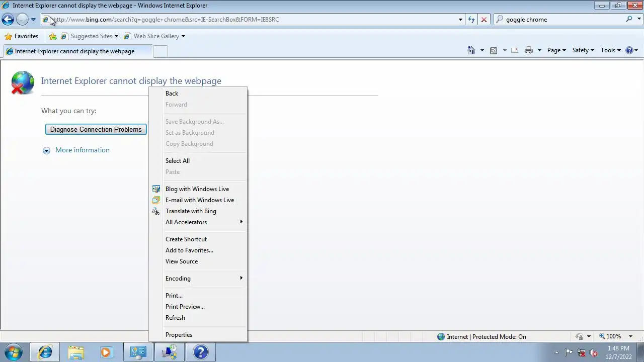This screenshot has height=362, width=644.
Task: Select Blog with Windows Live
Action: tap(198, 189)
